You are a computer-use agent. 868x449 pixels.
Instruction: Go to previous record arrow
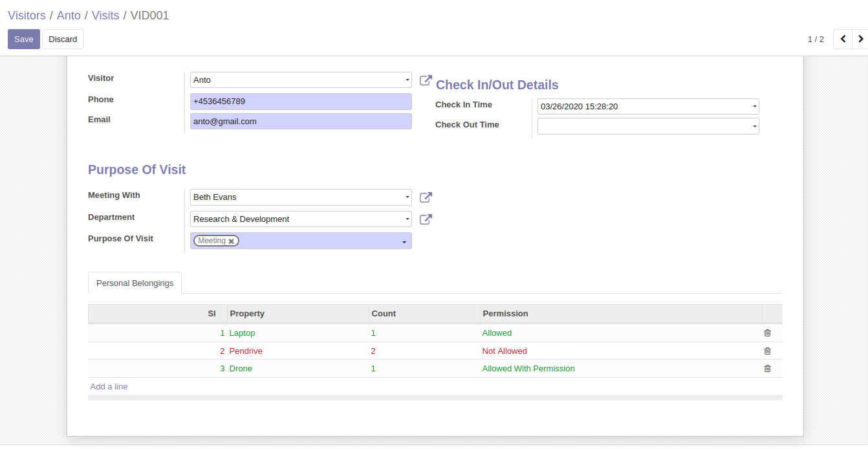click(843, 39)
